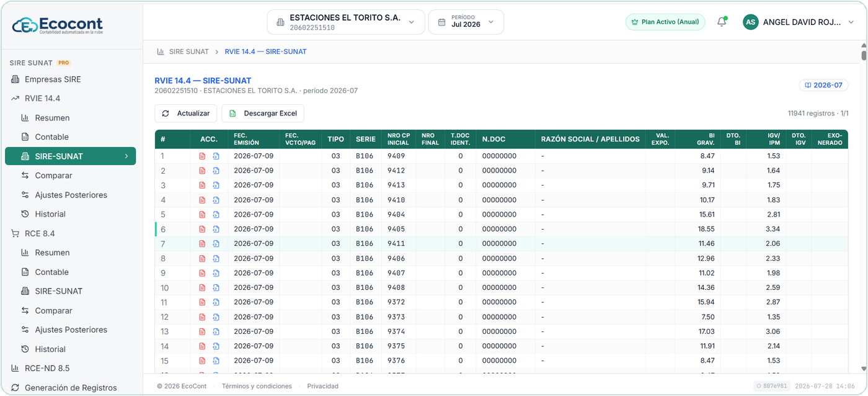Click Descargar Excel button
868x396 pixels.
pos(263,114)
